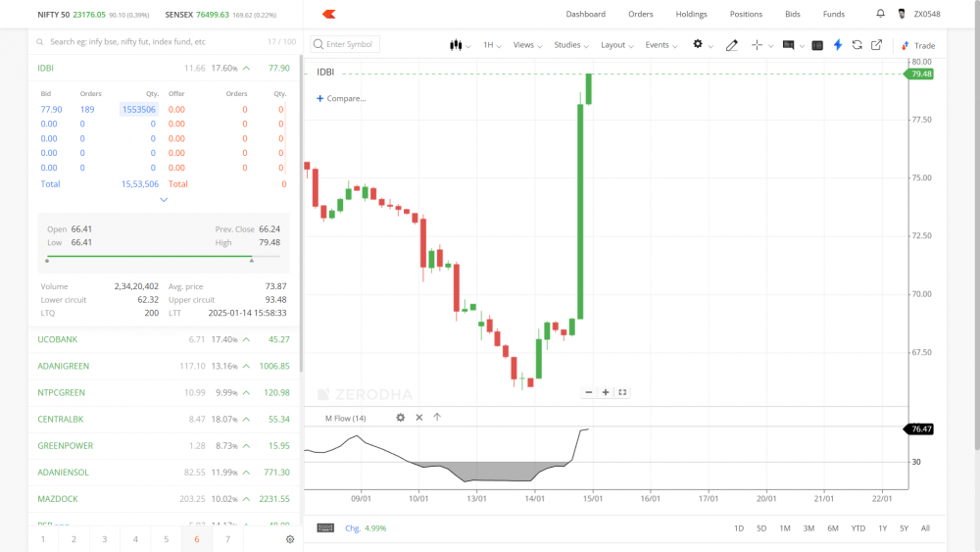Select the crosshair tool
This screenshot has width=980, height=552.
(x=757, y=45)
